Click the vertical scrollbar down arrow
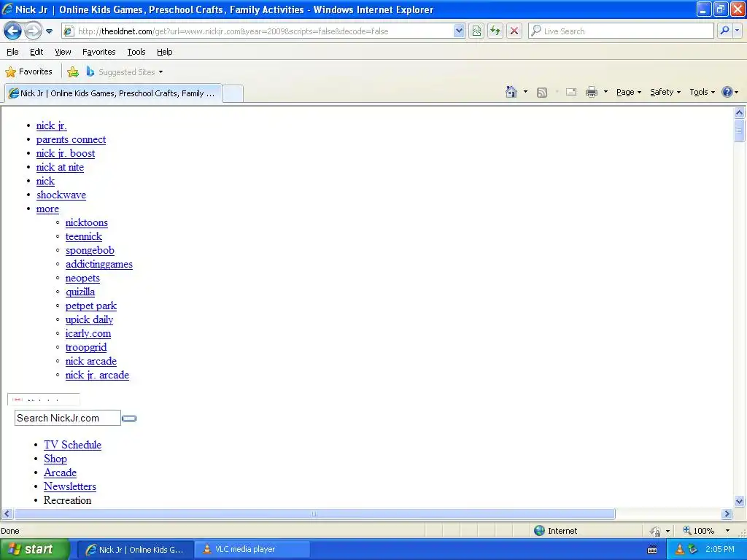This screenshot has height=560, width=747. 740,501
